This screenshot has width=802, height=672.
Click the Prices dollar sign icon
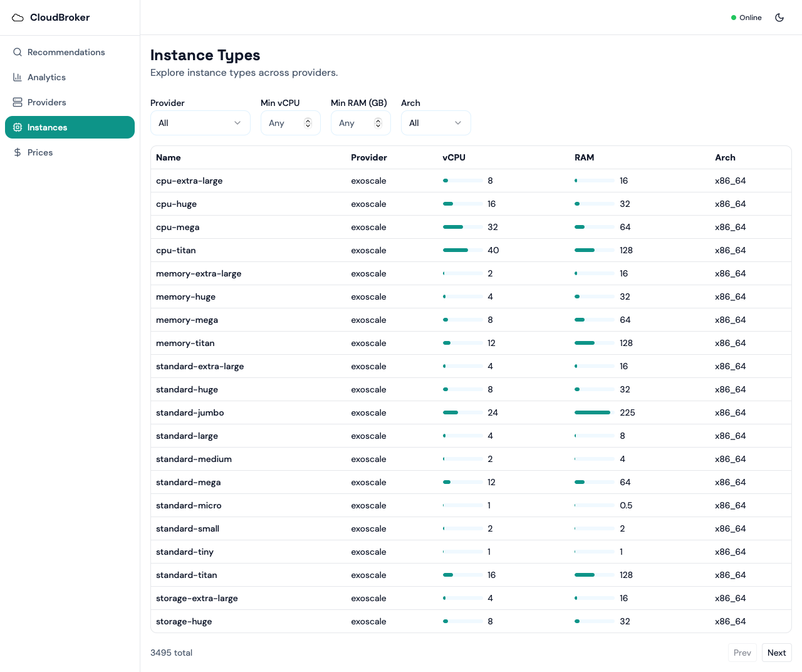(x=18, y=152)
